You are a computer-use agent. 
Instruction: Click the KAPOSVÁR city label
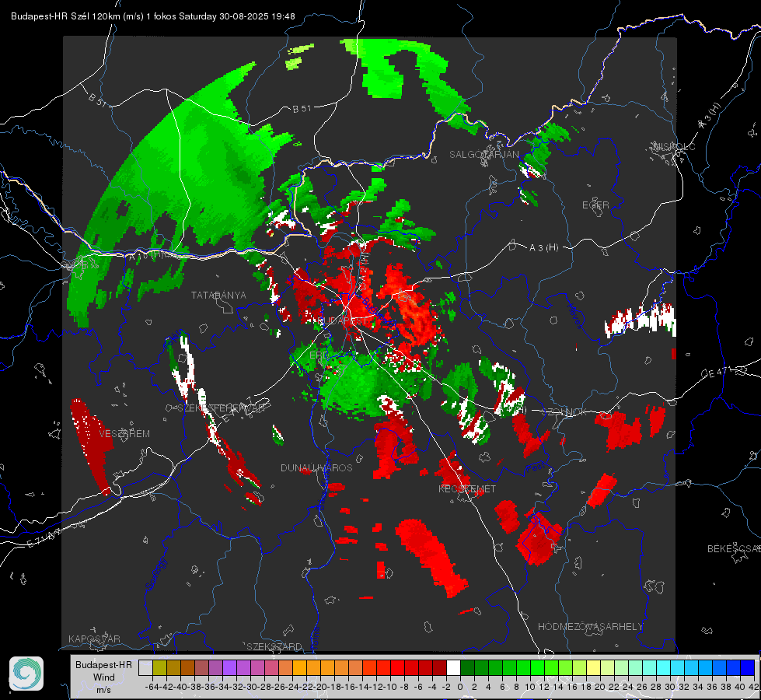point(94,639)
